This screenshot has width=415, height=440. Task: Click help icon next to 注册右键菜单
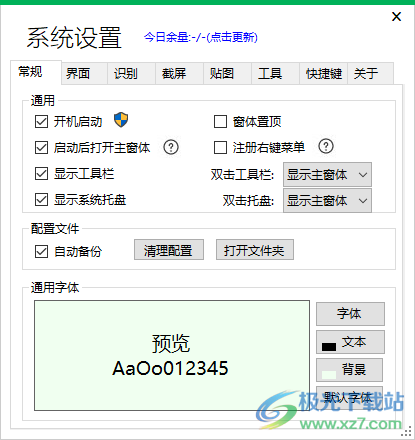coord(326,146)
